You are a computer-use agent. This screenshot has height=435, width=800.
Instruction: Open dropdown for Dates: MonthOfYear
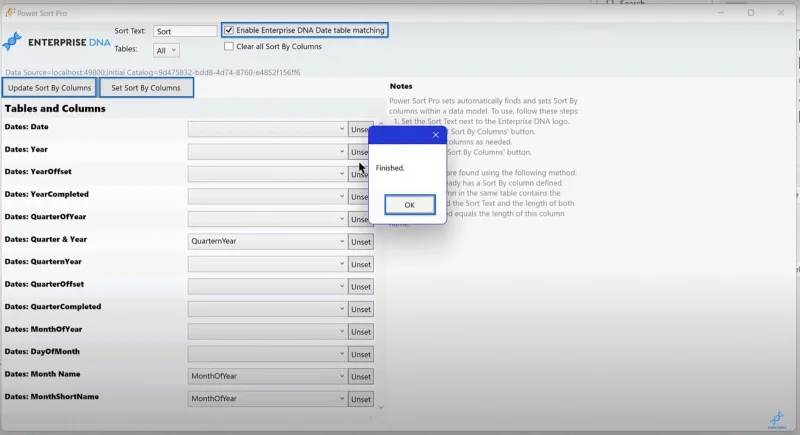267,331
